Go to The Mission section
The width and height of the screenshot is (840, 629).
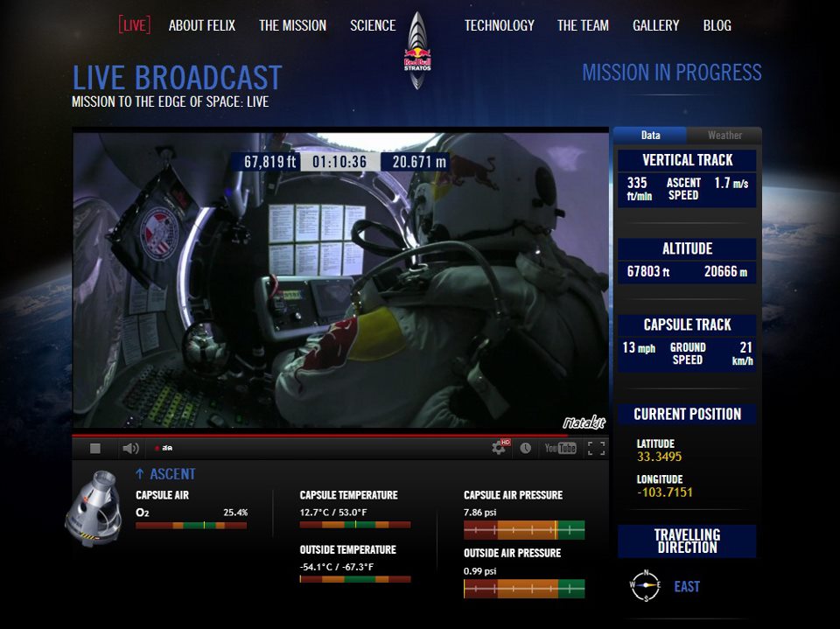(292, 25)
